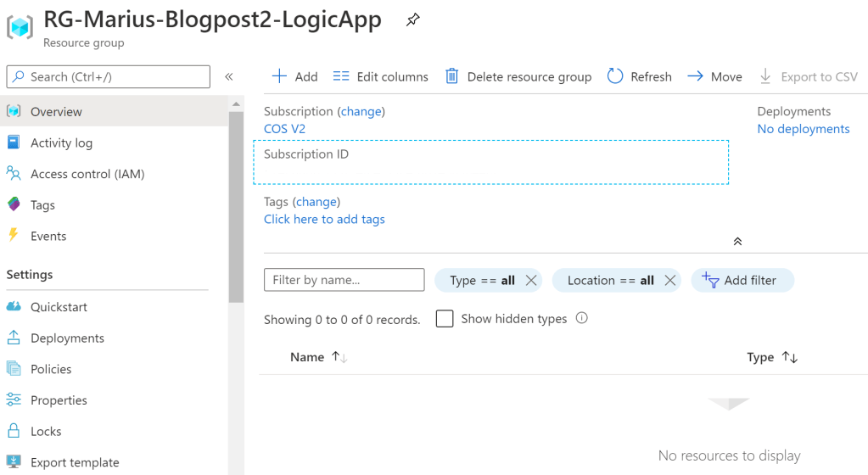Remove the Type == all filter
Viewport: 868px width, 475px height.
click(531, 281)
